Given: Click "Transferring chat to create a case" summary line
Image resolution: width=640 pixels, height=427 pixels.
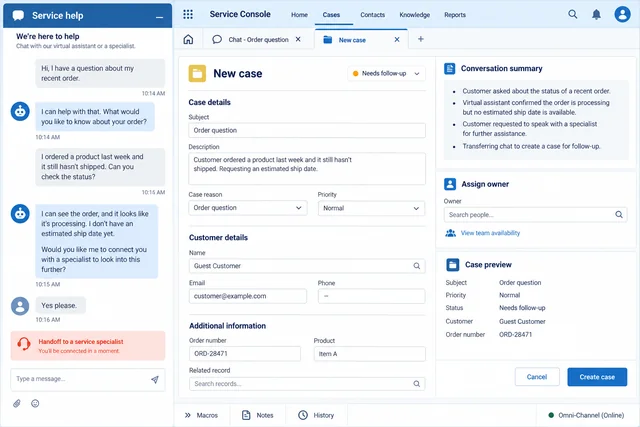Looking at the screenshot, I should pyautogui.click(x=531, y=146).
